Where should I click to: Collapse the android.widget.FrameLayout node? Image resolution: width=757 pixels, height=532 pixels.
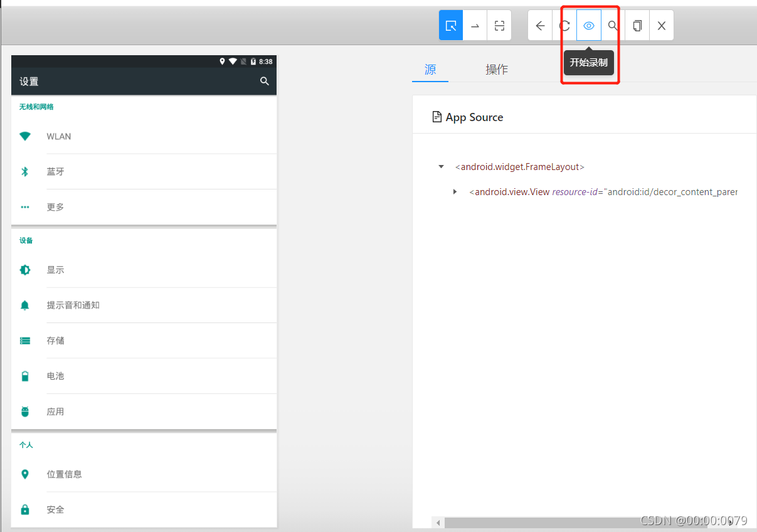click(x=441, y=167)
